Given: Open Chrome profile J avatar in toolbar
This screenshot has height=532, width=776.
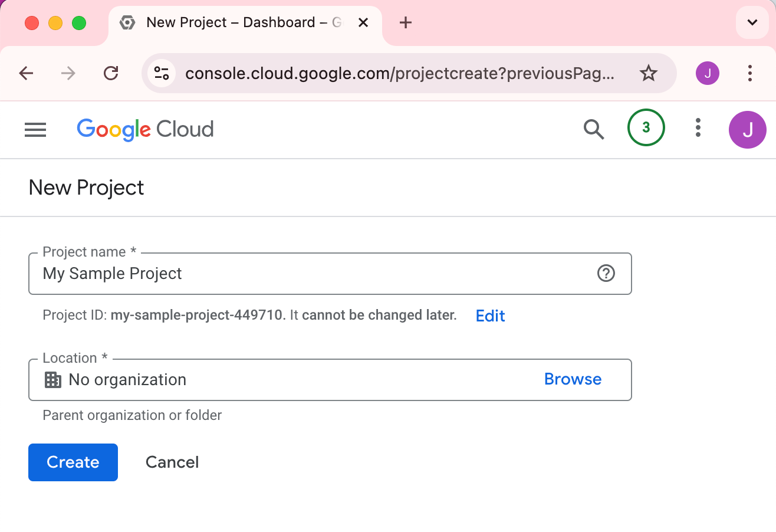Looking at the screenshot, I should (708, 73).
